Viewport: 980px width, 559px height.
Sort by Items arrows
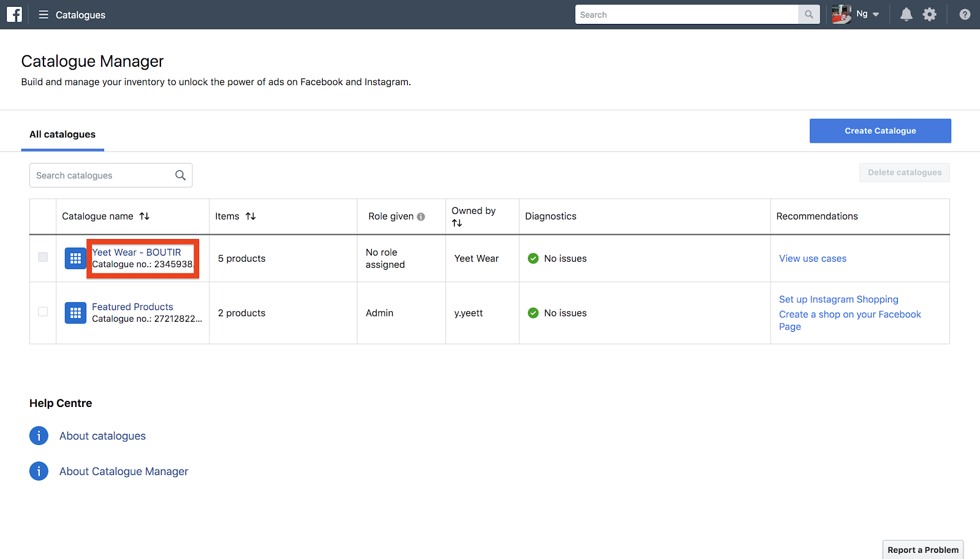click(251, 216)
